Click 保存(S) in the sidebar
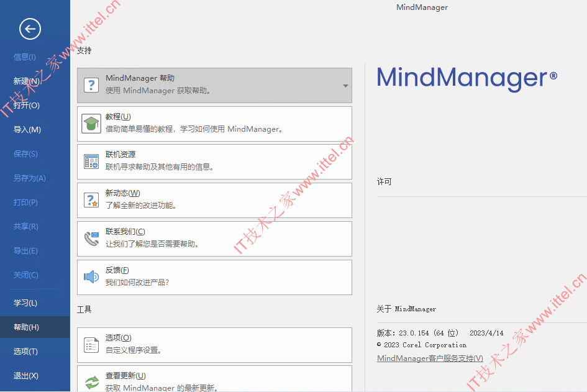This screenshot has width=587, height=392. point(25,154)
